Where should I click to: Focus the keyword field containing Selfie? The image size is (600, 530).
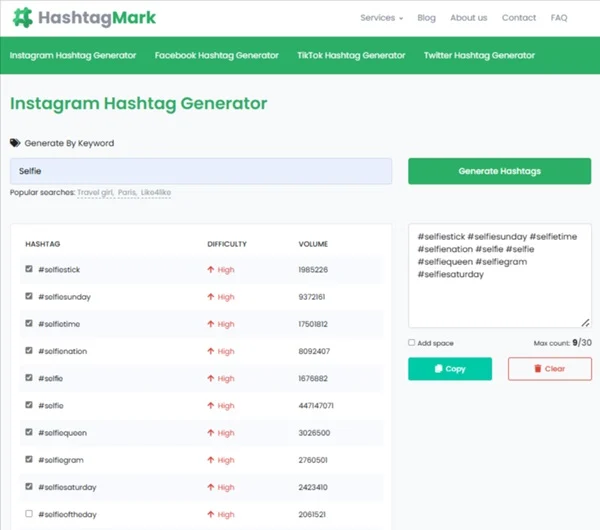point(201,171)
